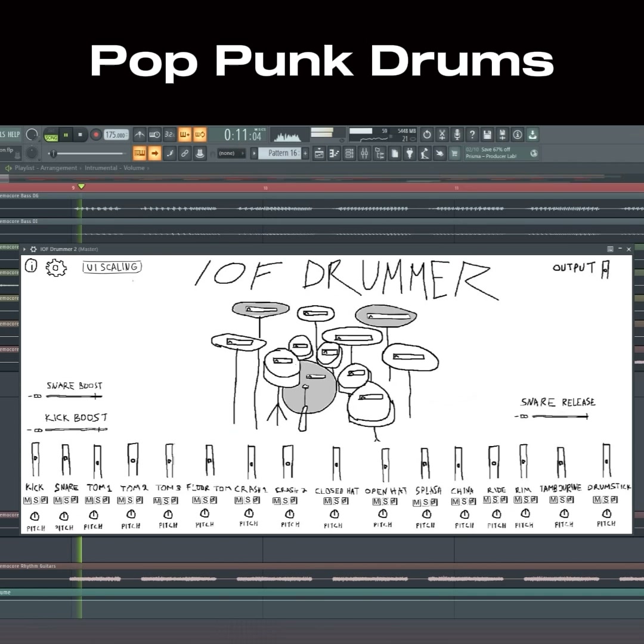Click the SNARE pitch knob
This screenshot has width=644, height=644.
[x=64, y=516]
